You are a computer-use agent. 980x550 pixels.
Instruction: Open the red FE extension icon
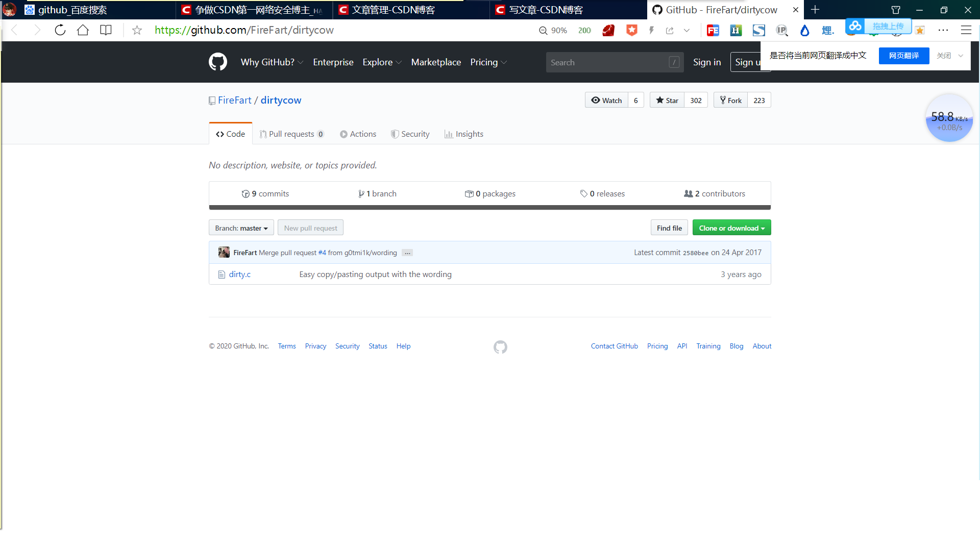[713, 31]
